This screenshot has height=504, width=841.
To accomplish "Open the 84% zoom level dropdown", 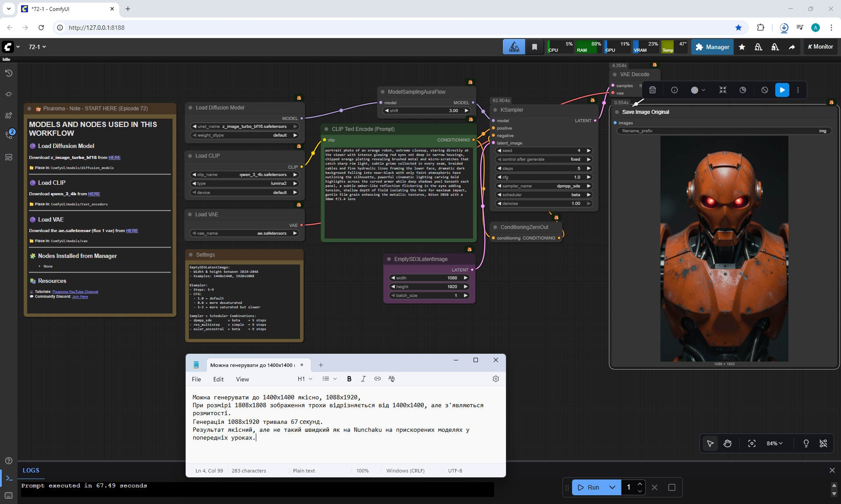I will (774, 444).
